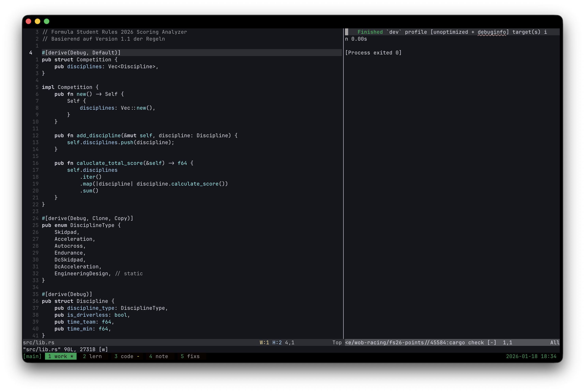Click the caluclate_total_score function name
This screenshot has width=585, height=392.
[110, 163]
